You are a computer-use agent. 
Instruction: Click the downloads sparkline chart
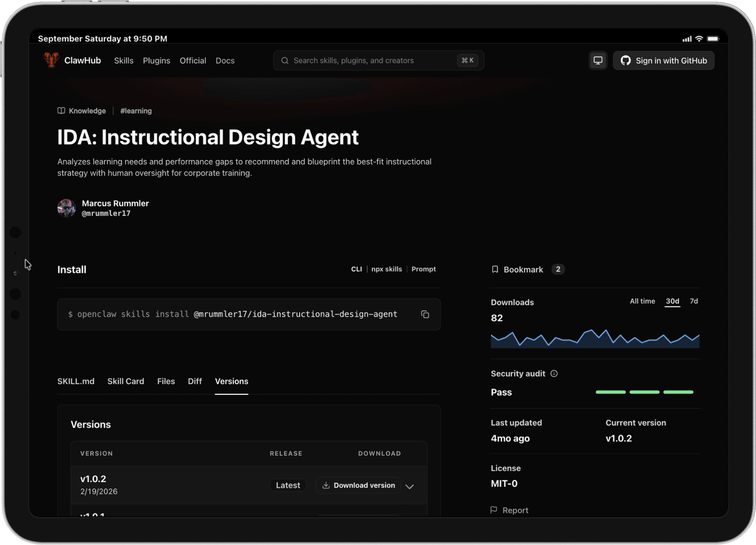(595, 338)
